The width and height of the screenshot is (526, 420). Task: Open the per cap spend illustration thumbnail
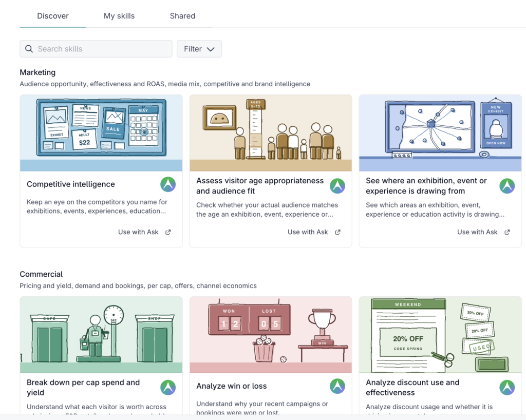coord(101,335)
